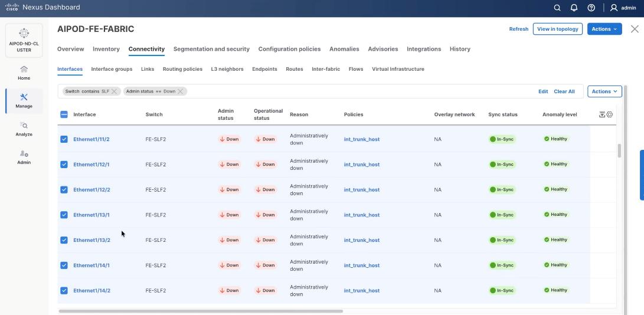Open the Endpoints sub-tab
Viewport: 644px width, 315px height.
[x=264, y=69]
